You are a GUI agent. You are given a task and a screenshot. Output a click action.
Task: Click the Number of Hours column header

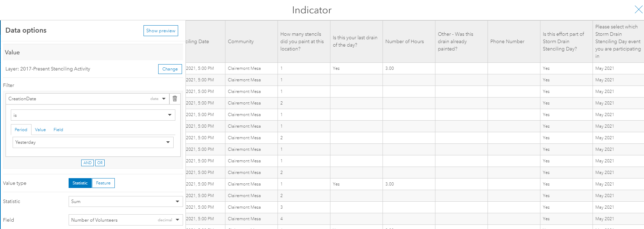pyautogui.click(x=409, y=41)
